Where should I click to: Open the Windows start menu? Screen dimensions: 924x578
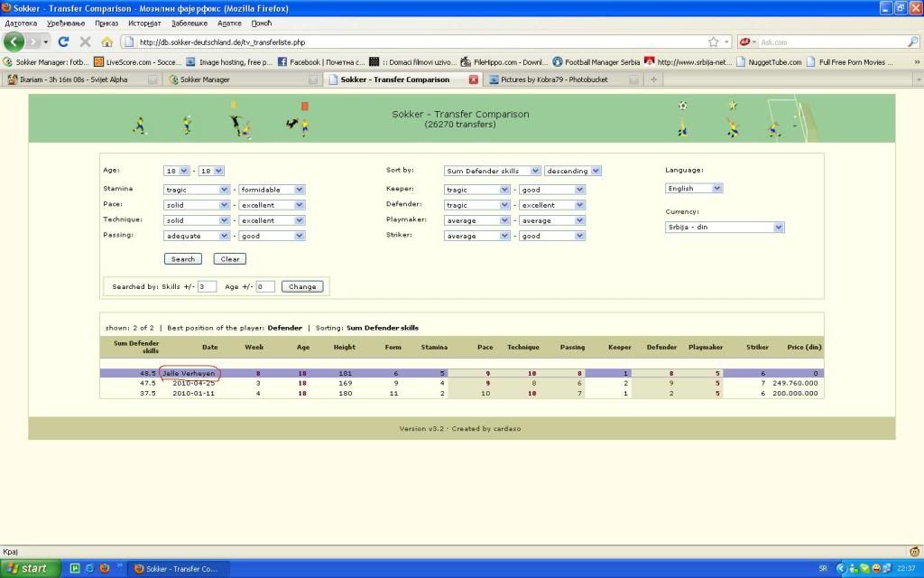tap(30, 569)
